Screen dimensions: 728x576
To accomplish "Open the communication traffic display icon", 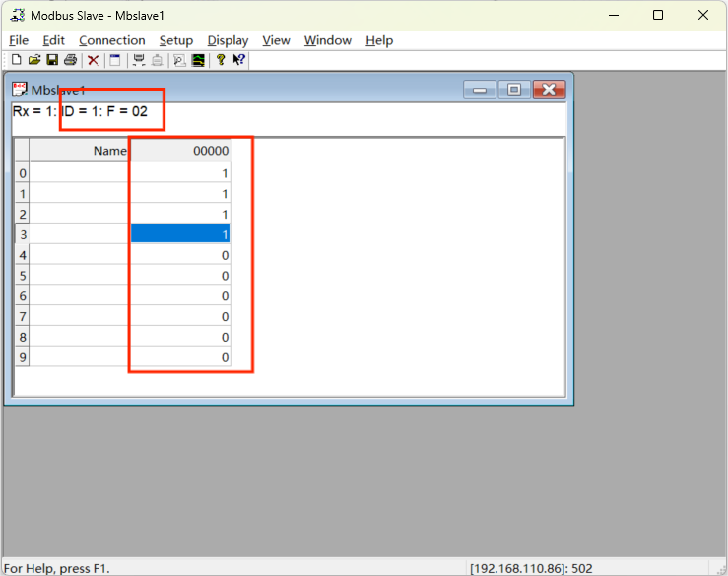I will (198, 60).
